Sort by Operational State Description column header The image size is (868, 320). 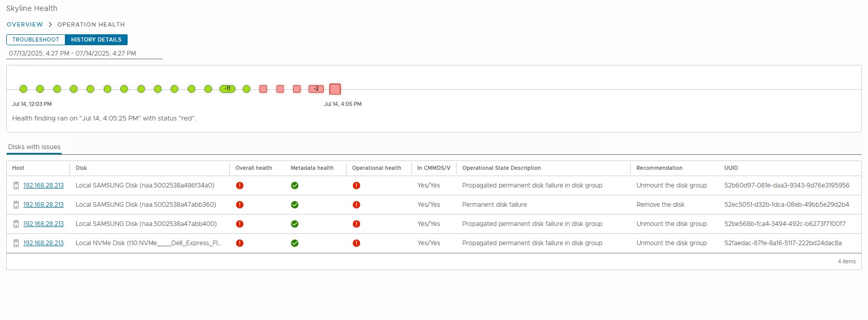point(501,168)
